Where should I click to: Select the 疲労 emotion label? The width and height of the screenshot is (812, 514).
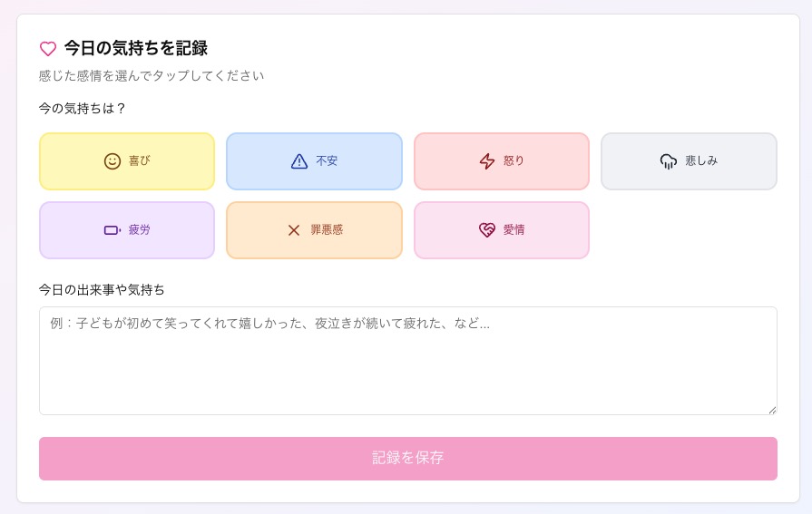(x=140, y=230)
